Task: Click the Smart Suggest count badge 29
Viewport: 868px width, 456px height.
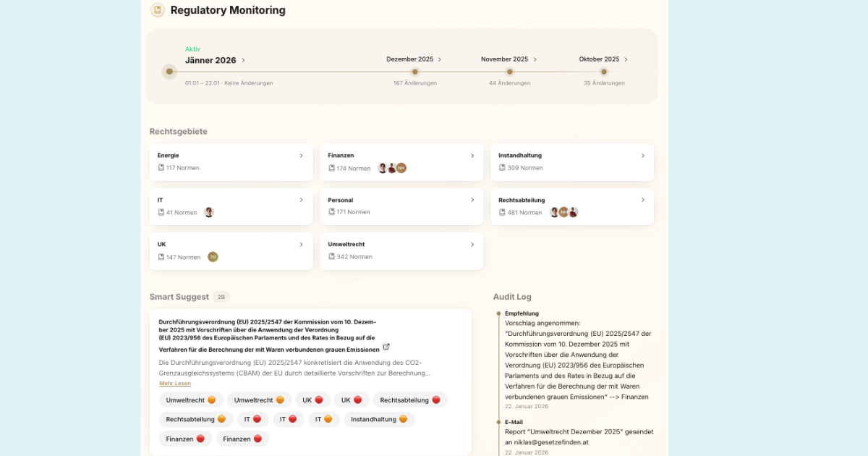Action: 221,297
